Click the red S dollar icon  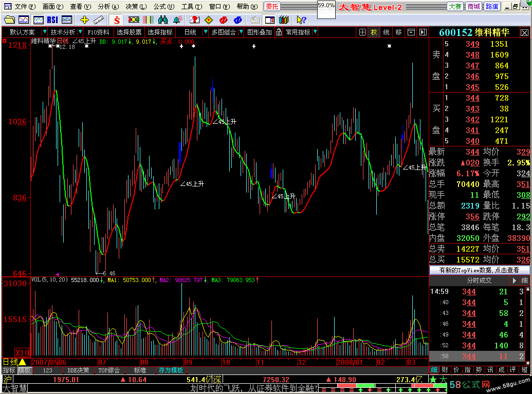point(117,20)
